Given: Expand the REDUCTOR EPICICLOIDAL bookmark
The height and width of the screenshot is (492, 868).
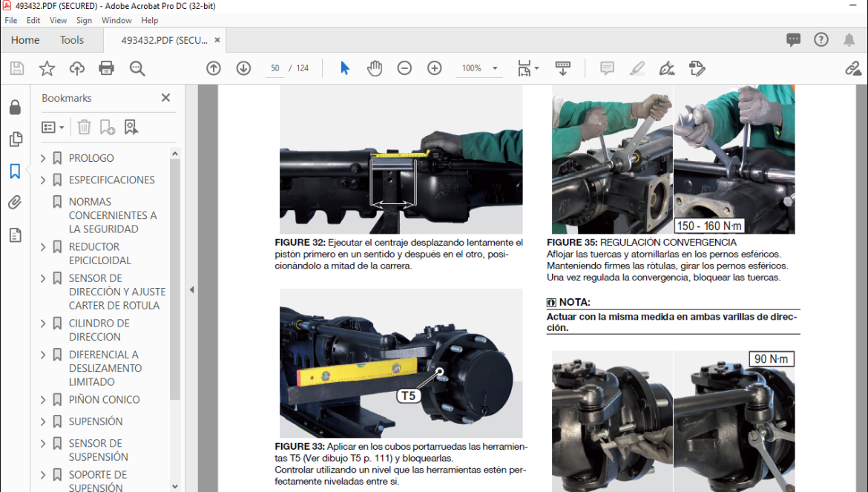Looking at the screenshot, I should pos(43,247).
